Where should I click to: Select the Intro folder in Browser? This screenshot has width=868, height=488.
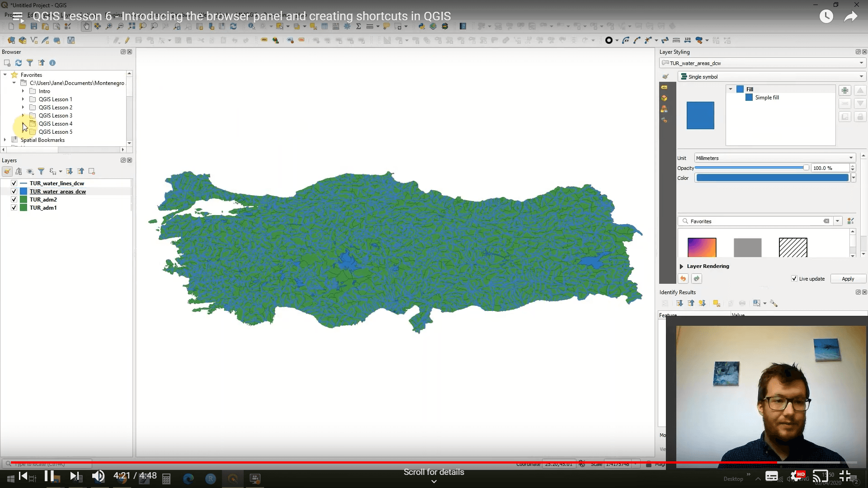tap(44, 91)
